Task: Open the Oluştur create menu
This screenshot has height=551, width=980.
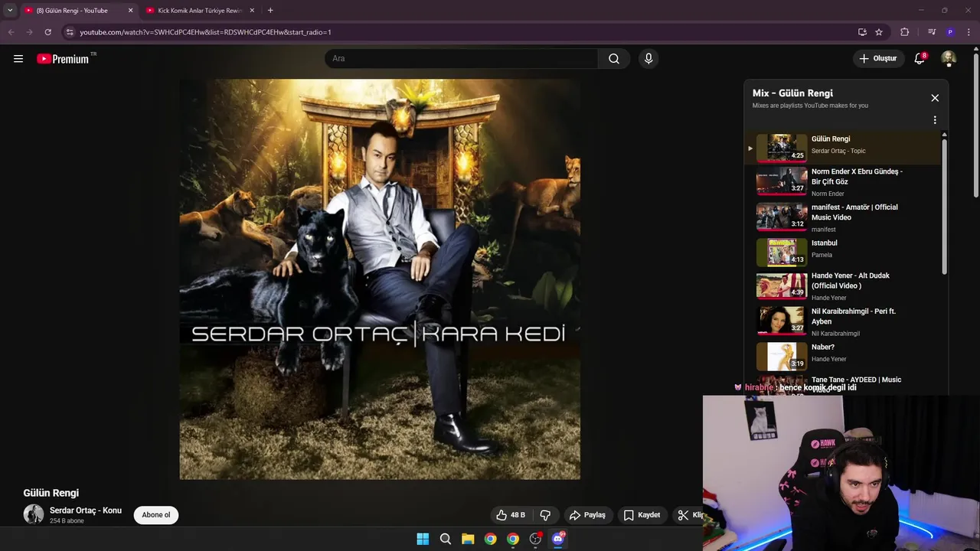Action: click(x=877, y=59)
